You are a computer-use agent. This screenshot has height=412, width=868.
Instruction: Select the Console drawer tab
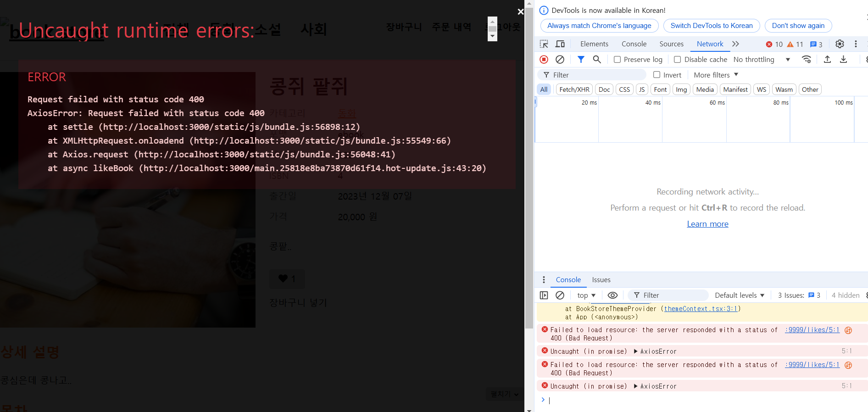pyautogui.click(x=568, y=280)
